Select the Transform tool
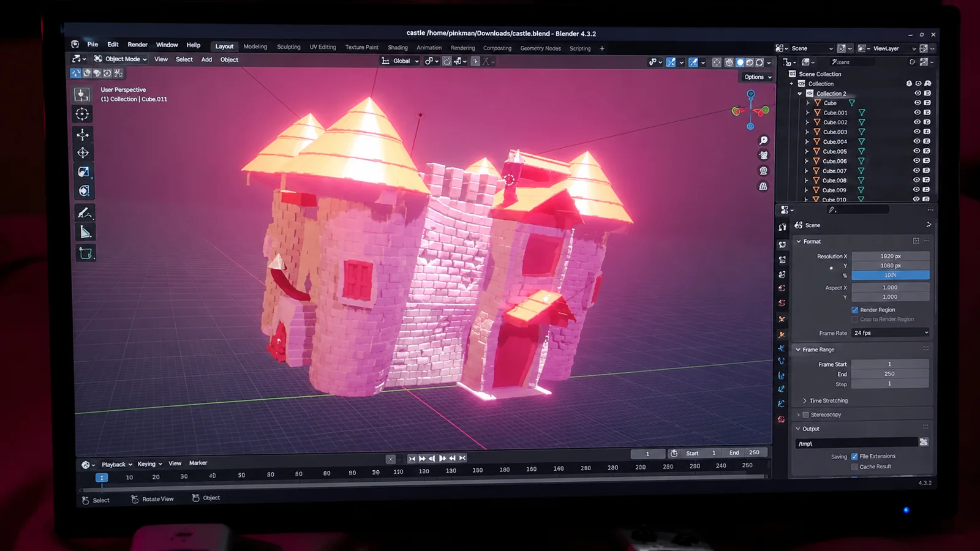 pyautogui.click(x=84, y=191)
